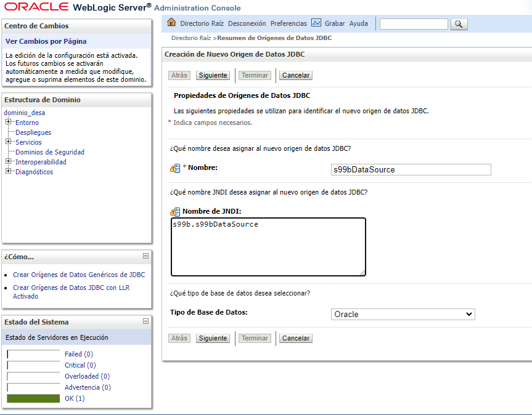Click the bottom Atrás button

[179, 338]
